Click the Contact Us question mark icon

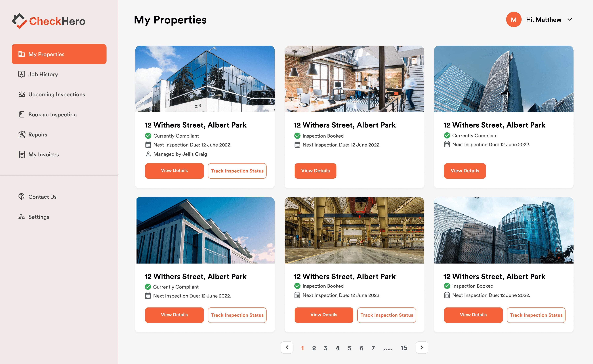[x=22, y=197]
